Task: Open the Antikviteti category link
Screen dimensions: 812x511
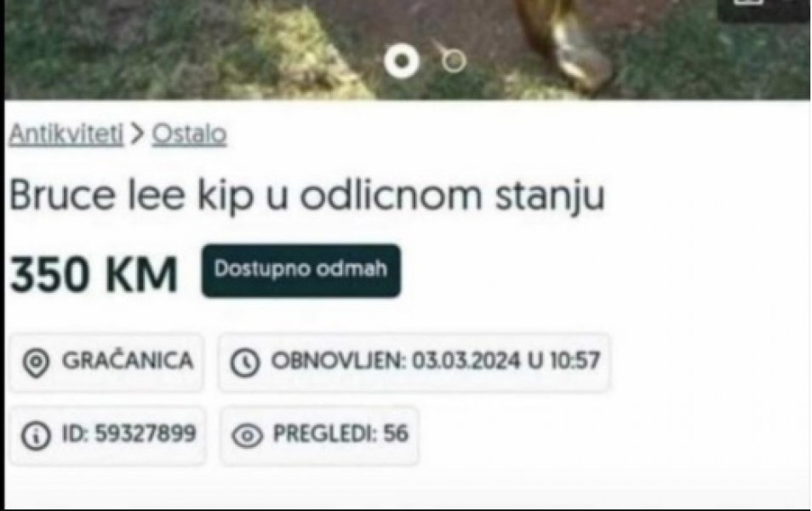Action: coord(66,134)
